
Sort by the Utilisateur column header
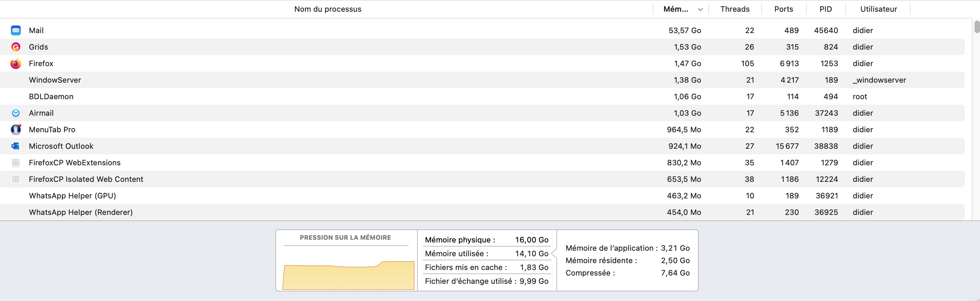click(879, 9)
